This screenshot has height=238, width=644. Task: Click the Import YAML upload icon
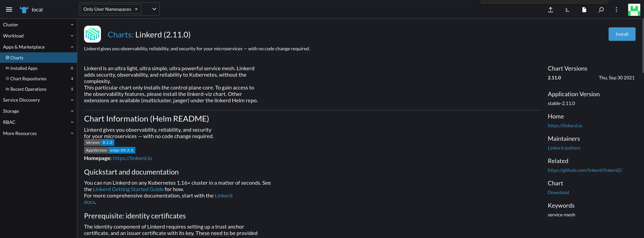(x=551, y=10)
